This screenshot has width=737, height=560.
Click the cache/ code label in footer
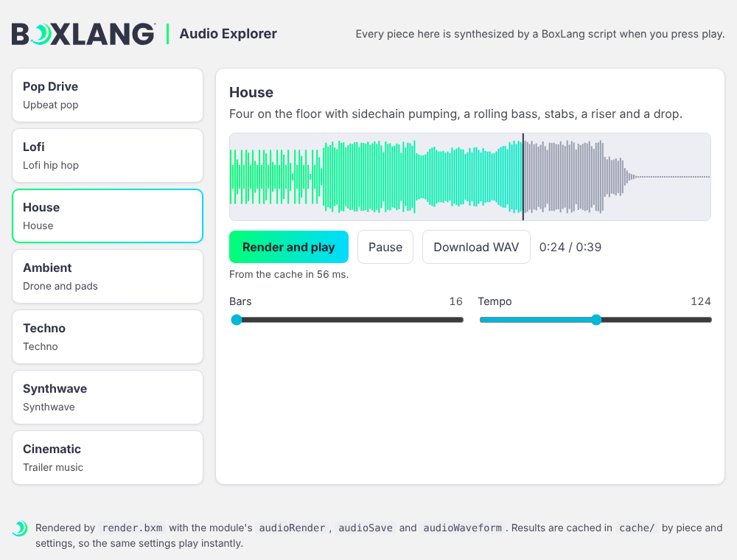click(x=637, y=528)
